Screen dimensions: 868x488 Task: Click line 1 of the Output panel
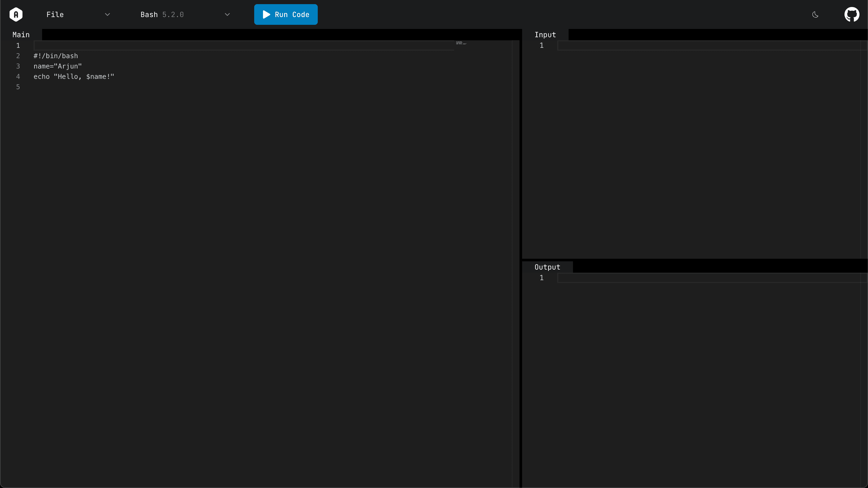pos(674,278)
